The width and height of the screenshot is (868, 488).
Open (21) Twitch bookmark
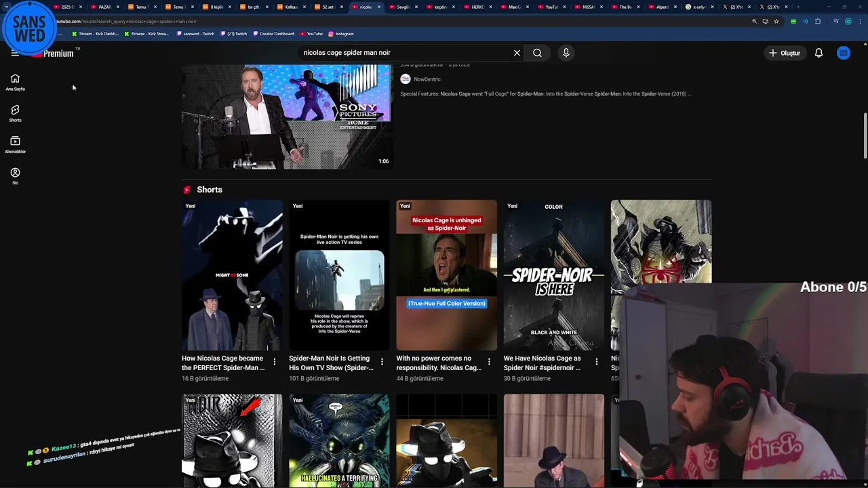(x=234, y=33)
